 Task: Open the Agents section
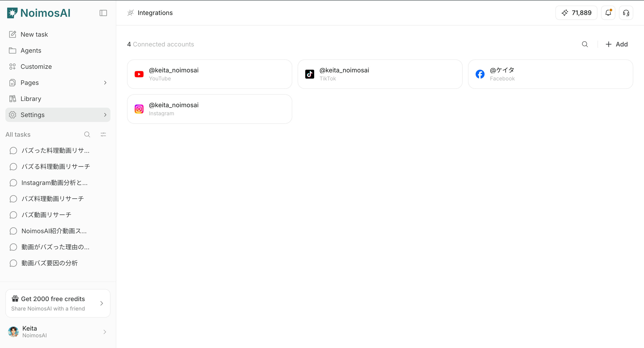click(x=58, y=50)
